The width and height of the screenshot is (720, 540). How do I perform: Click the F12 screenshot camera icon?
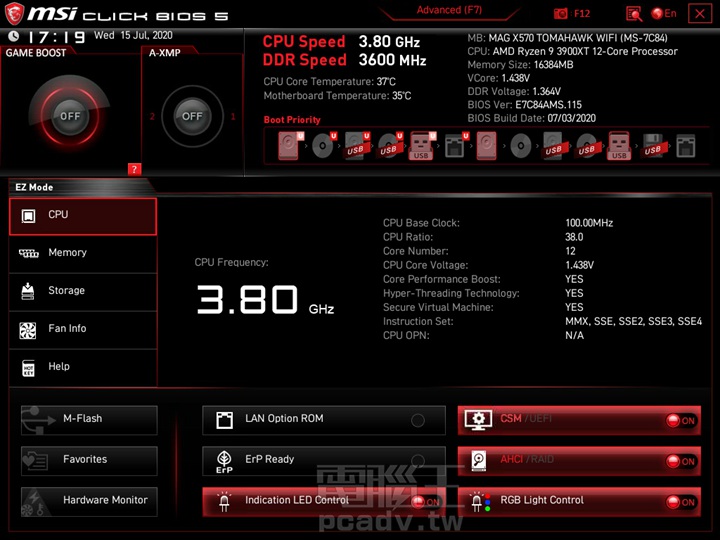tap(561, 14)
